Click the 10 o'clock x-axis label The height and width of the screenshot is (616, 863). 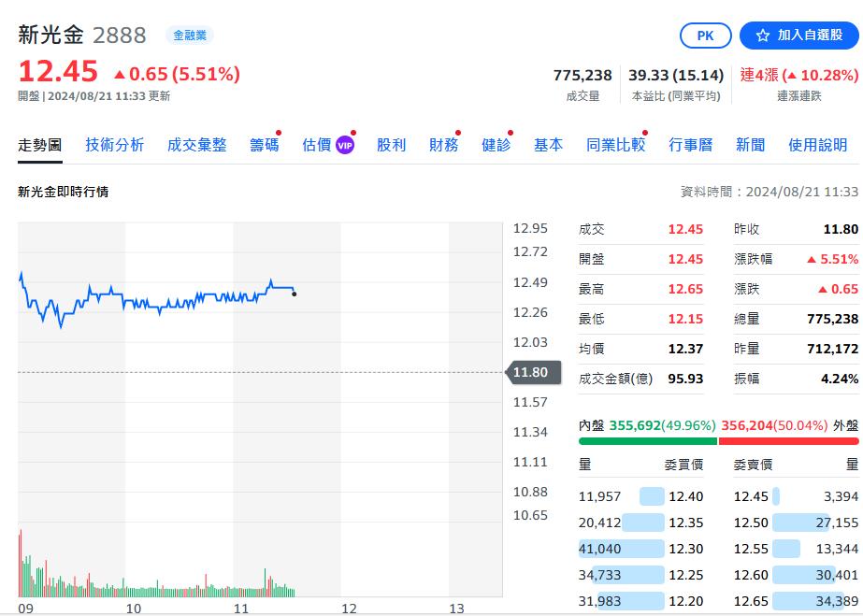(x=134, y=609)
